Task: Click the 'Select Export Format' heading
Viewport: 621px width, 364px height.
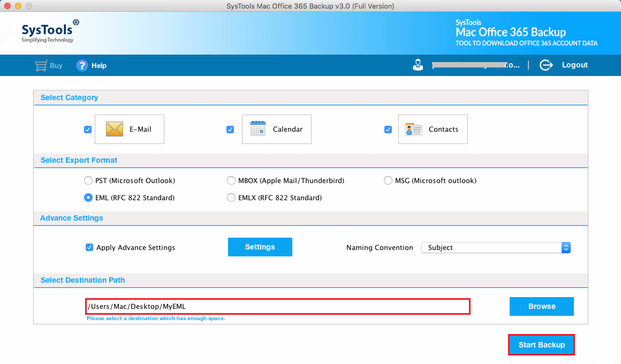Action: pos(79,160)
